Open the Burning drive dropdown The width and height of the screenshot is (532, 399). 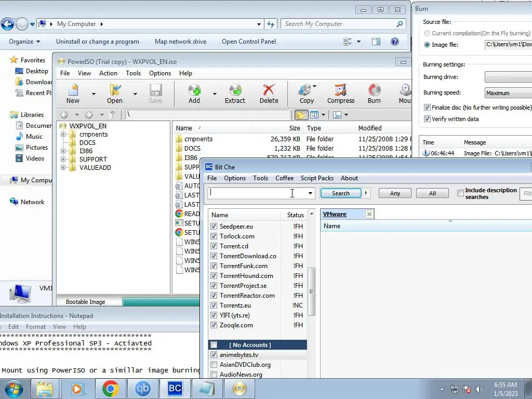(509, 77)
